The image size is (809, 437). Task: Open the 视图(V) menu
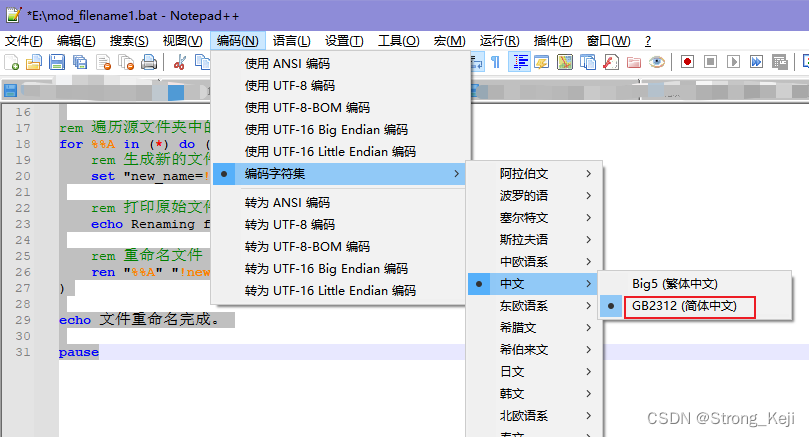click(183, 41)
